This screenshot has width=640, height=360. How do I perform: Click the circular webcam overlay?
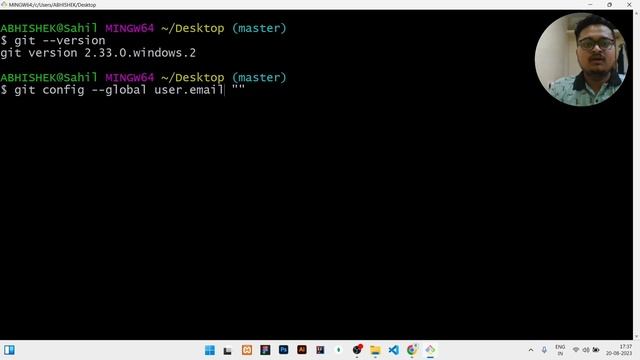(581, 60)
